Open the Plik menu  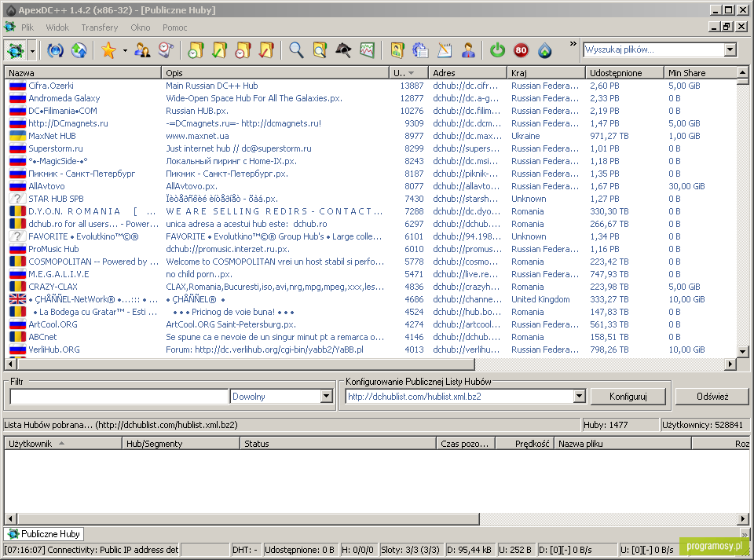27,27
